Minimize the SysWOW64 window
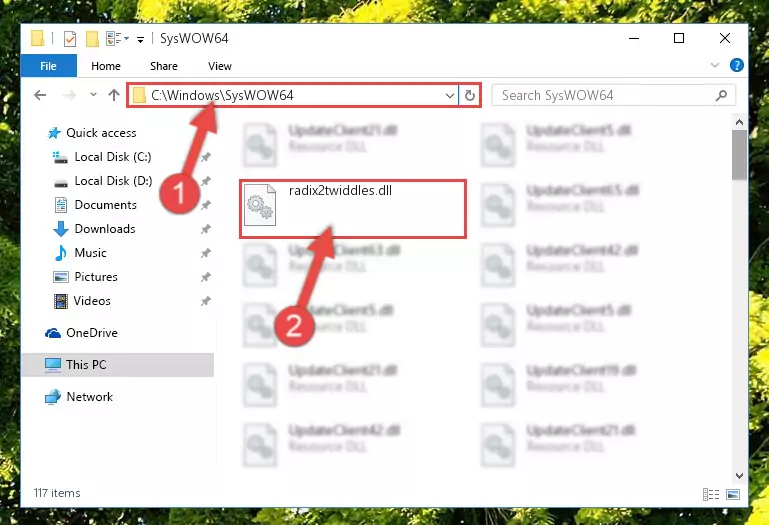Viewport: 769px width, 525px height. tap(634, 38)
